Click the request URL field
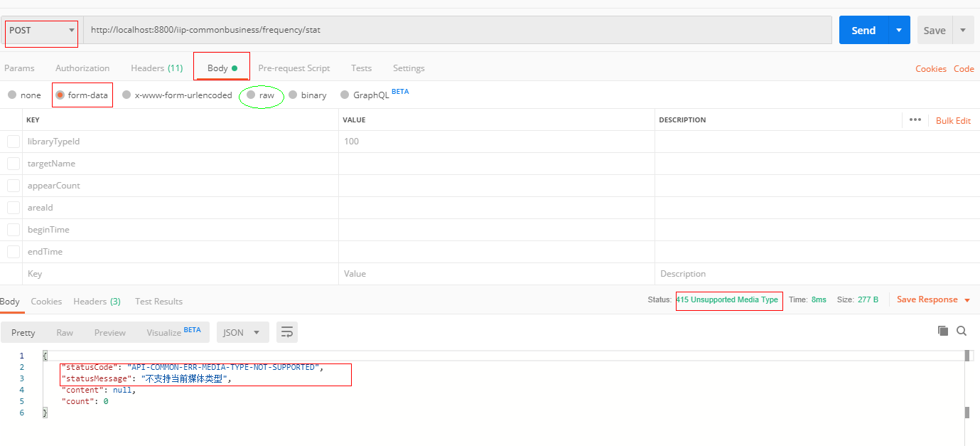 tap(457, 30)
